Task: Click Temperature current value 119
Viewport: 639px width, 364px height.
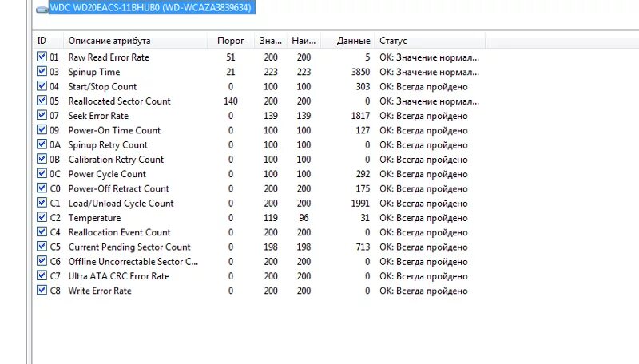Action: [271, 218]
